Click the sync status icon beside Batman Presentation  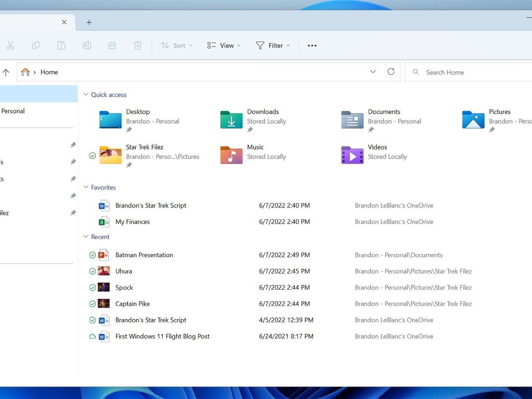click(x=92, y=255)
